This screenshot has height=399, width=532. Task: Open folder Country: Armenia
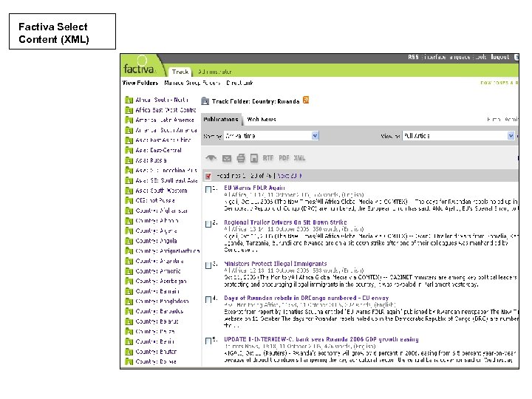click(158, 271)
